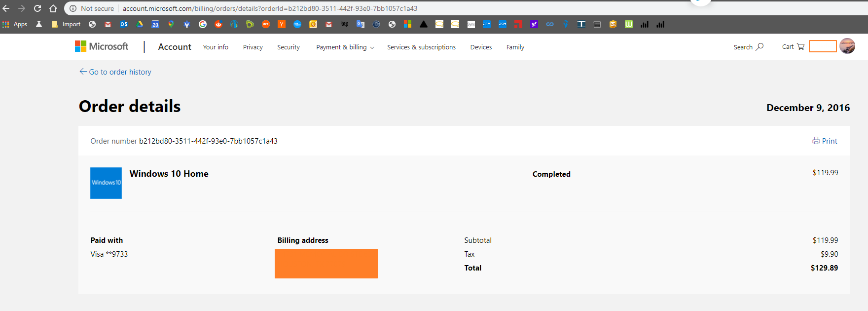Screen dimensions: 868x311
Task: Select the address bar URL field
Action: 270,8
